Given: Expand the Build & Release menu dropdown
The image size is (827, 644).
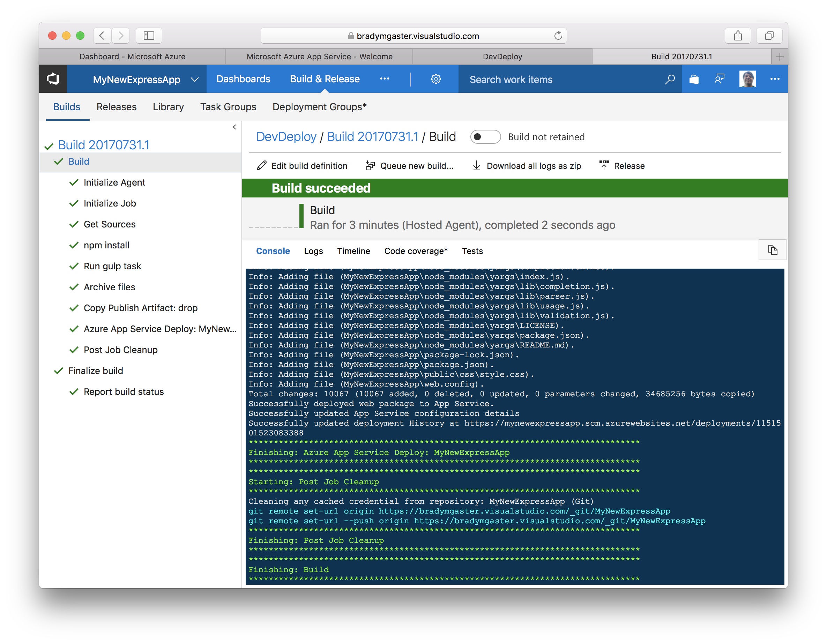Looking at the screenshot, I should coord(325,78).
